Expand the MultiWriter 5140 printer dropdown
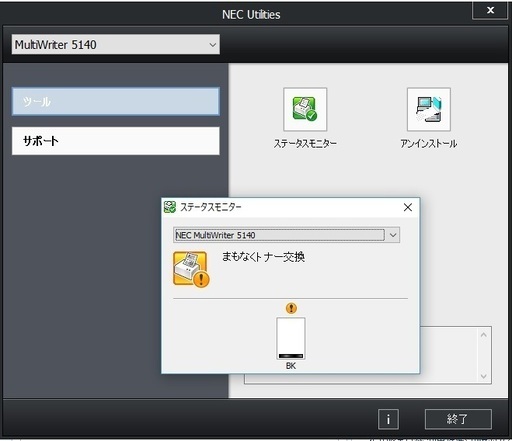512x441 pixels. (x=116, y=44)
